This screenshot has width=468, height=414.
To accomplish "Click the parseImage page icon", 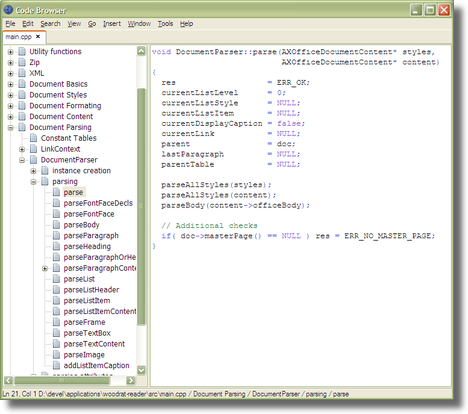I will 56,355.
